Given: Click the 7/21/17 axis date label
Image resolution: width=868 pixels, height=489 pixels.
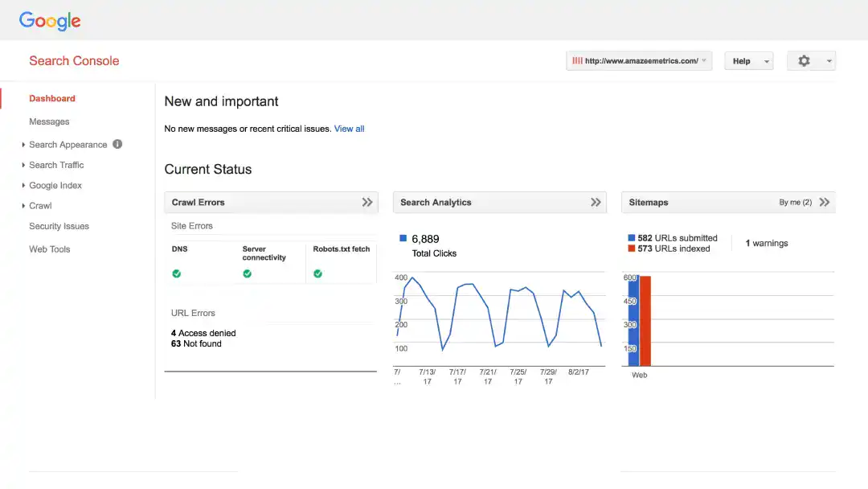Looking at the screenshot, I should pos(488,376).
